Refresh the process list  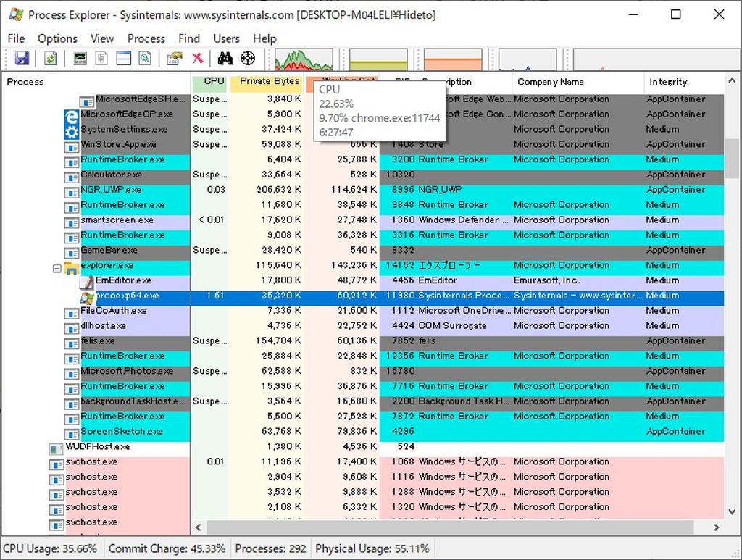pos(50,58)
